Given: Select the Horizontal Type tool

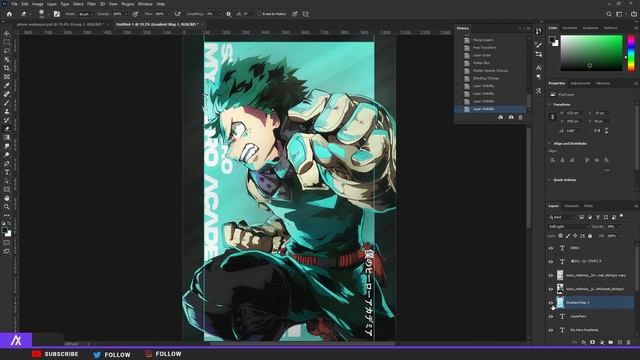Looking at the screenshot, I should (7, 172).
